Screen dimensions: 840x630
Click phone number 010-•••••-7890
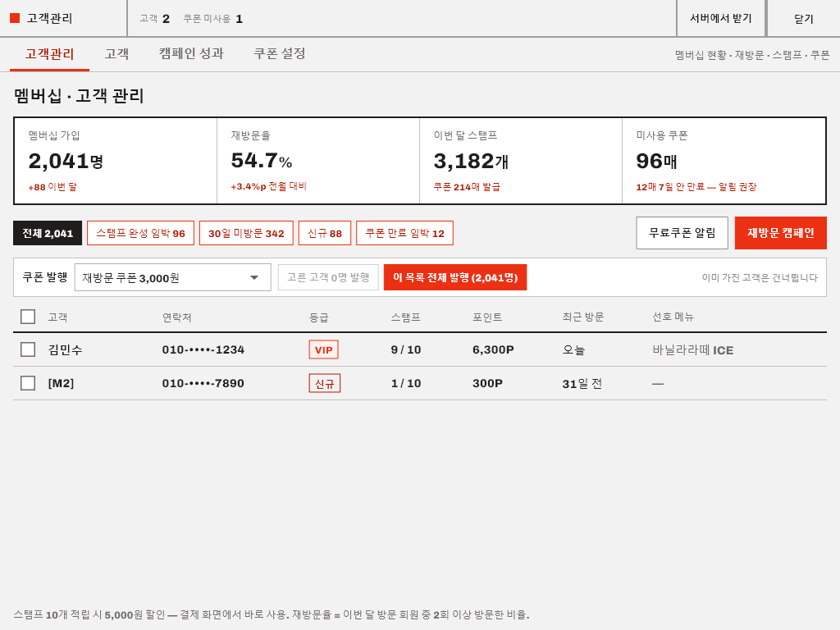click(203, 383)
